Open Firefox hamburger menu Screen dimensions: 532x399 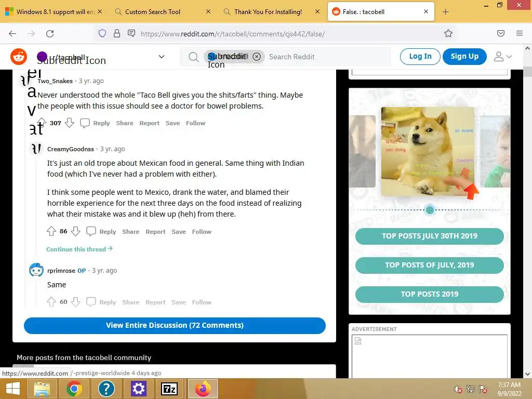[x=519, y=33]
